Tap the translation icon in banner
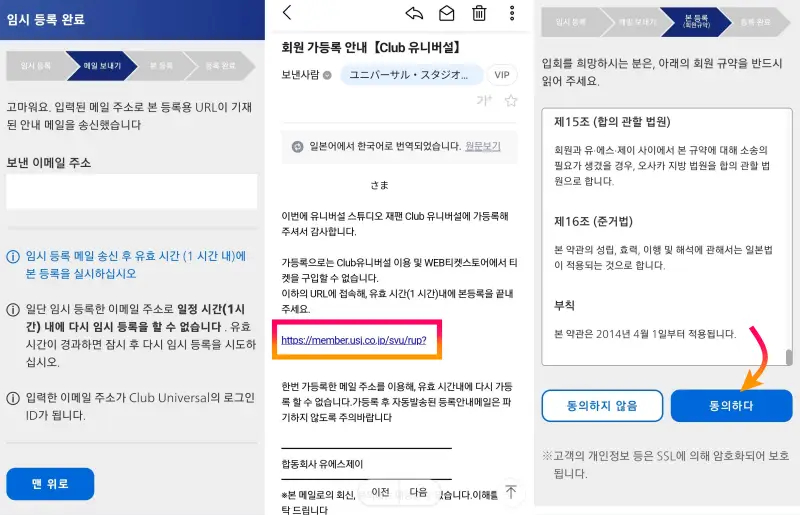Image resolution: width=800 pixels, height=515 pixels. 297,147
